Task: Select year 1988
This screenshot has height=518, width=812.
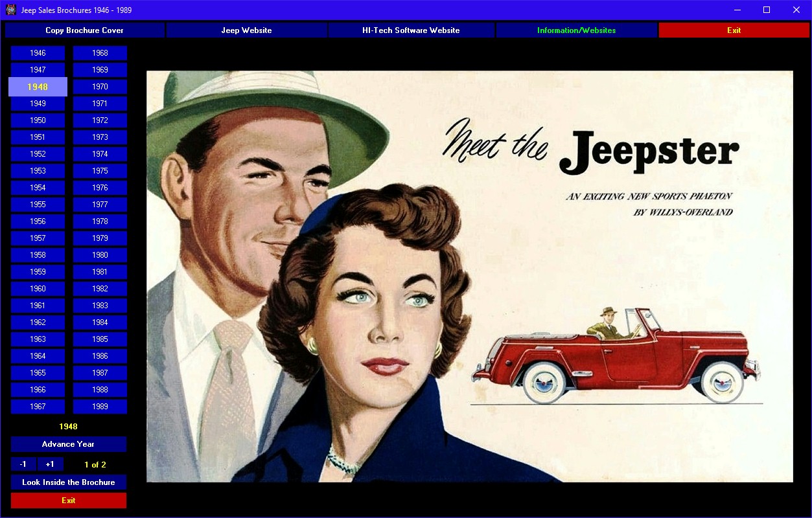Action: [100, 390]
